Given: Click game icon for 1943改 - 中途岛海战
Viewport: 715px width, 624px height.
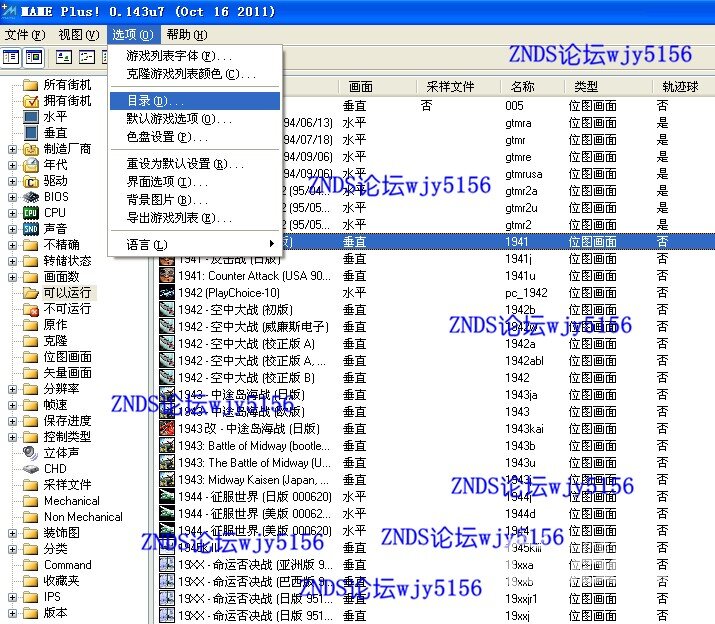Looking at the screenshot, I should click(166, 428).
